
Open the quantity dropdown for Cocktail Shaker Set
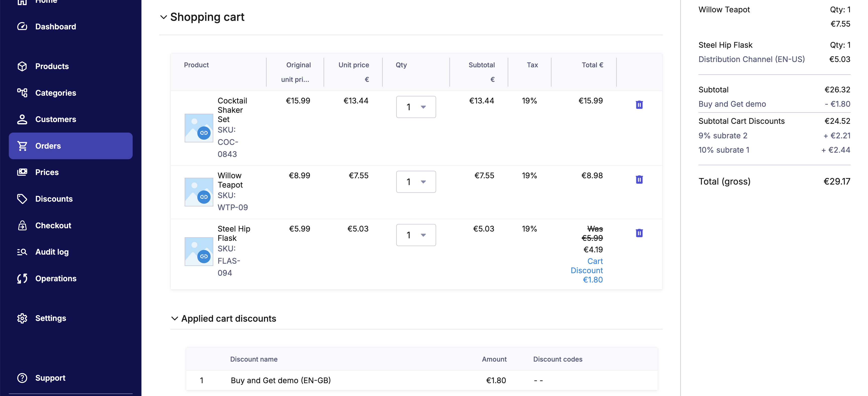pyautogui.click(x=416, y=107)
